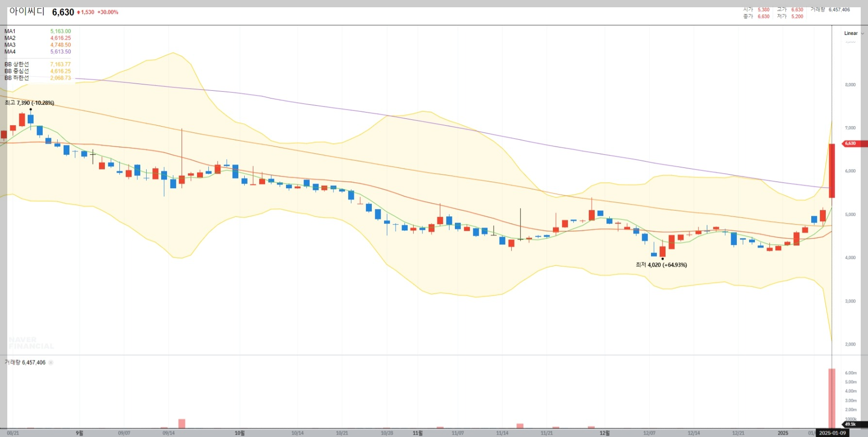Click the 거래량 6,457,406 volume pane title
Screen dimensions: 868x437
25,362
